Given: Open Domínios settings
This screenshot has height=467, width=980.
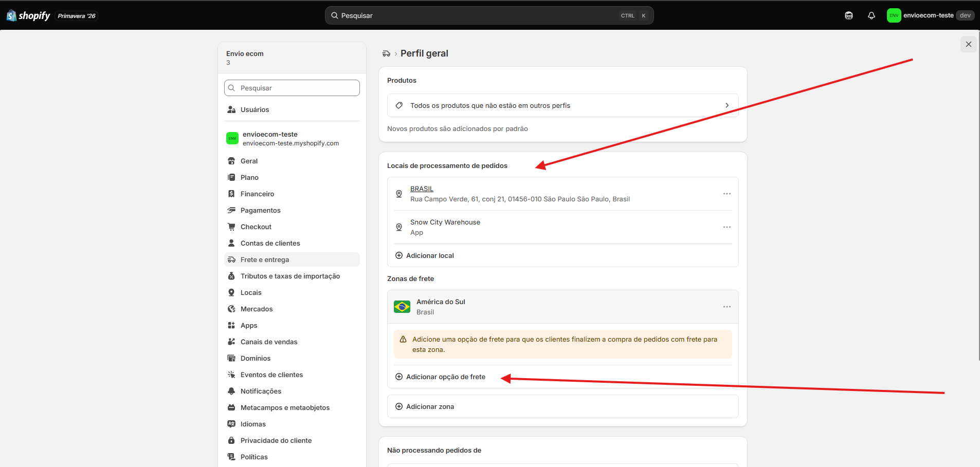Looking at the screenshot, I should click(292, 358).
